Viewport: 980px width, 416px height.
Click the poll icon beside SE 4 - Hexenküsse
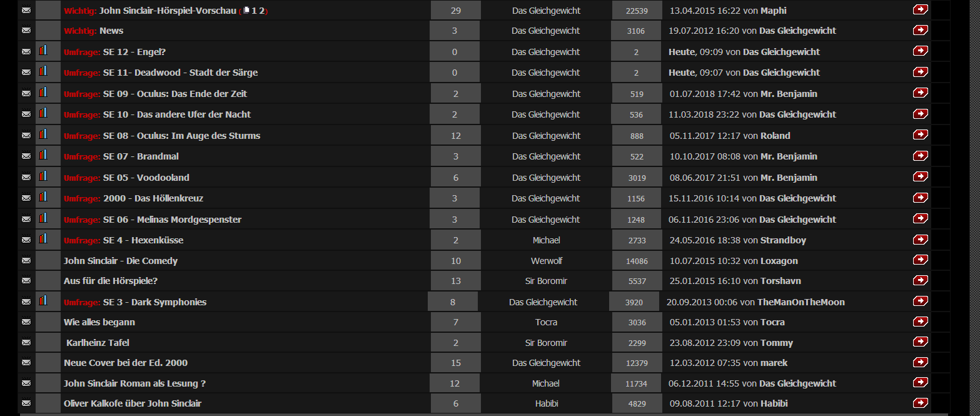(43, 239)
